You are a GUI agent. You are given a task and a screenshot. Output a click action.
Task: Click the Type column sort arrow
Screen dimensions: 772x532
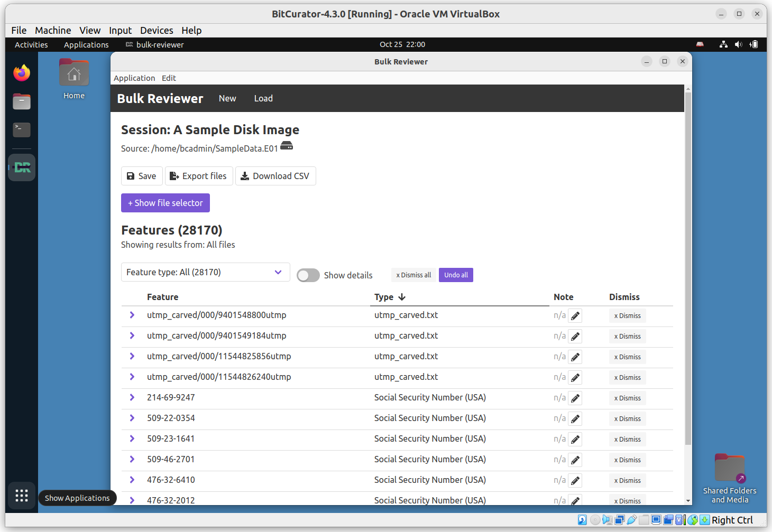click(x=402, y=297)
